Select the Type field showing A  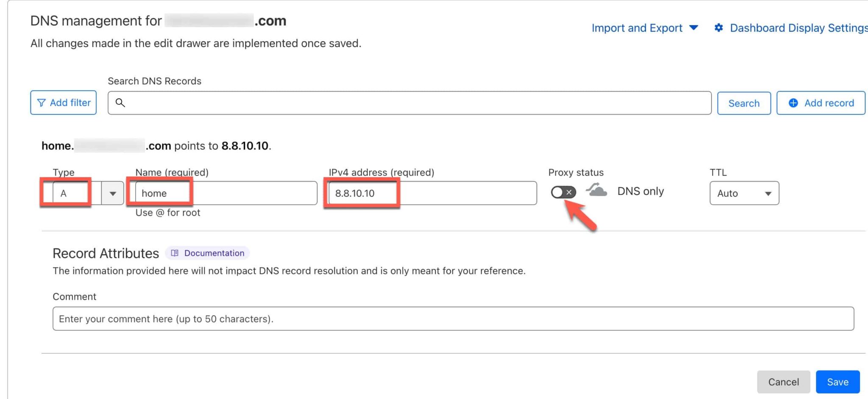click(x=73, y=193)
